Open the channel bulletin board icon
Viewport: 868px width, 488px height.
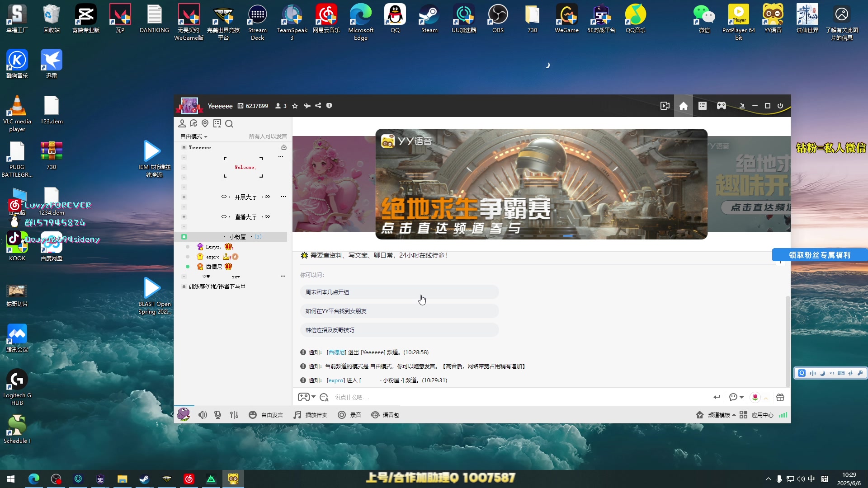tap(217, 123)
